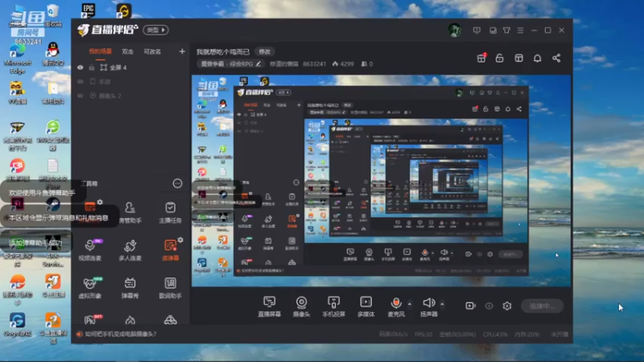Open notifications bell icon
The height and width of the screenshot is (362, 644).
[x=537, y=58]
